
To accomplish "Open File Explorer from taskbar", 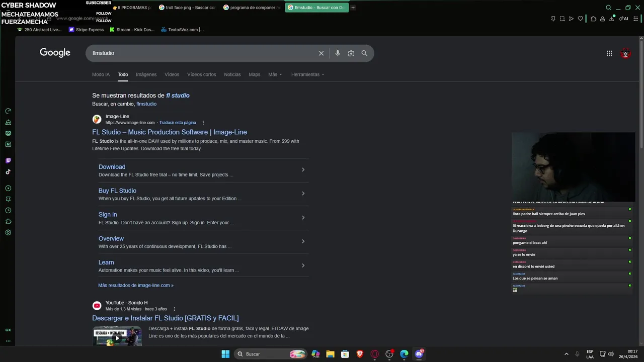I will (330, 354).
